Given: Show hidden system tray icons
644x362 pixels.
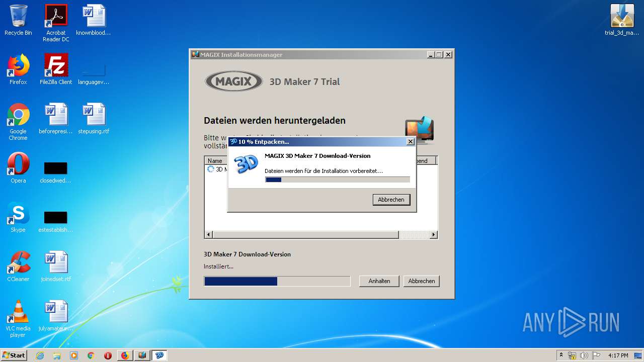Looking at the screenshot, I should coord(561,355).
